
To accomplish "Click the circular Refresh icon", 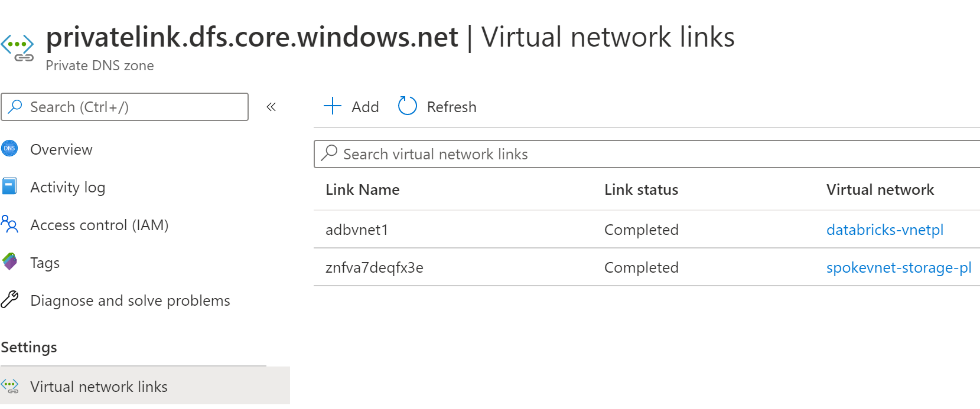I will [x=408, y=106].
